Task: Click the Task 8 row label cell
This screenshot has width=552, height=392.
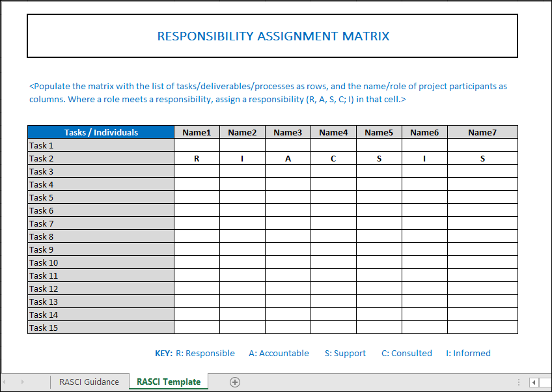Action: [x=101, y=236]
